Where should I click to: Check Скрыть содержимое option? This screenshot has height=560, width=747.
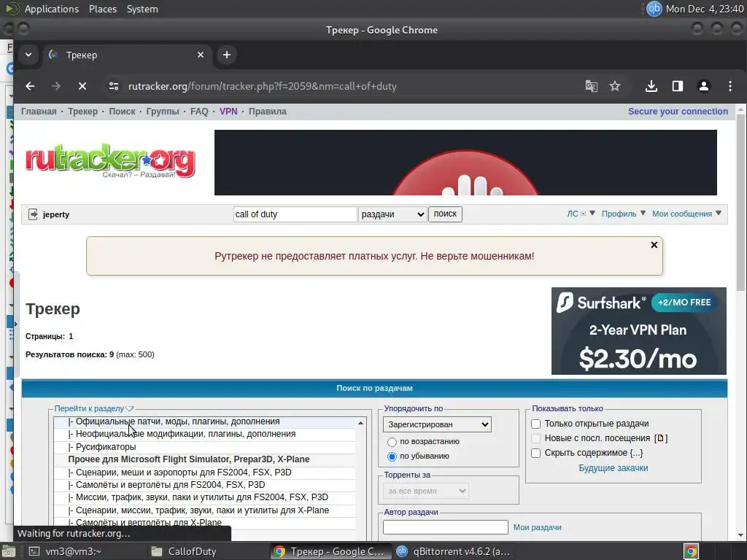coord(536,453)
